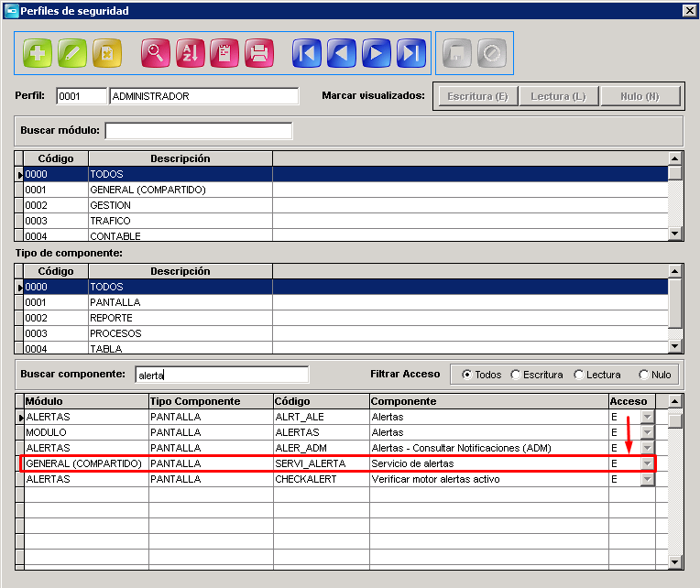Click the A-Z sort icon
700x588 pixels.
[190, 53]
